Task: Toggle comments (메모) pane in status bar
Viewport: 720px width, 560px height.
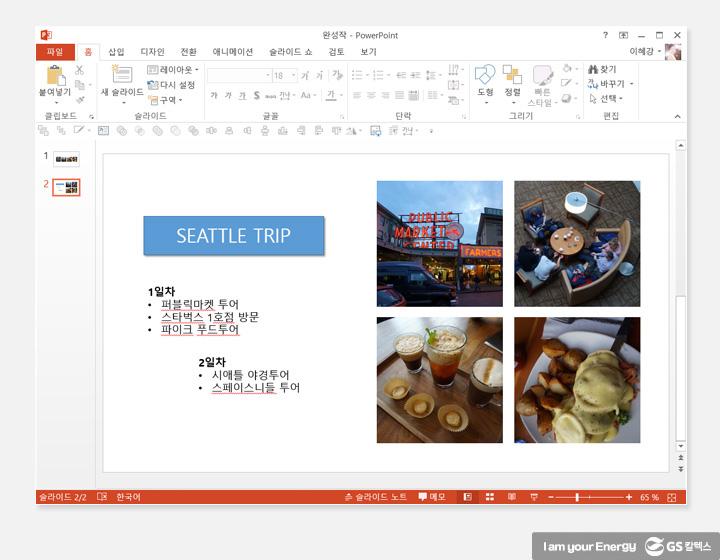Action: click(432, 497)
